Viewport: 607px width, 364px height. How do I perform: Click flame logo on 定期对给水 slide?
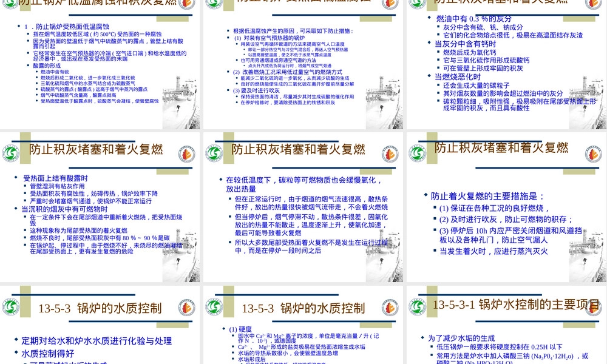(x=186, y=308)
